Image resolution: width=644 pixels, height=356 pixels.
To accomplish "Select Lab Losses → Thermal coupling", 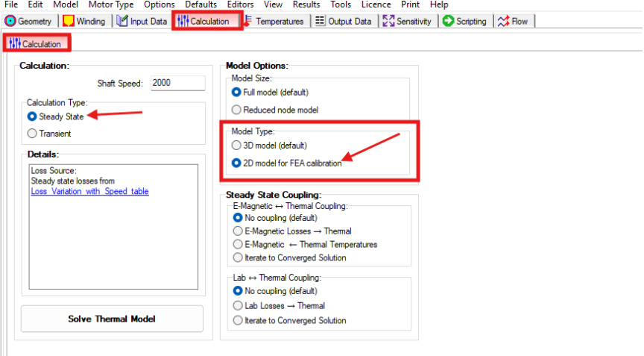I will (x=239, y=305).
